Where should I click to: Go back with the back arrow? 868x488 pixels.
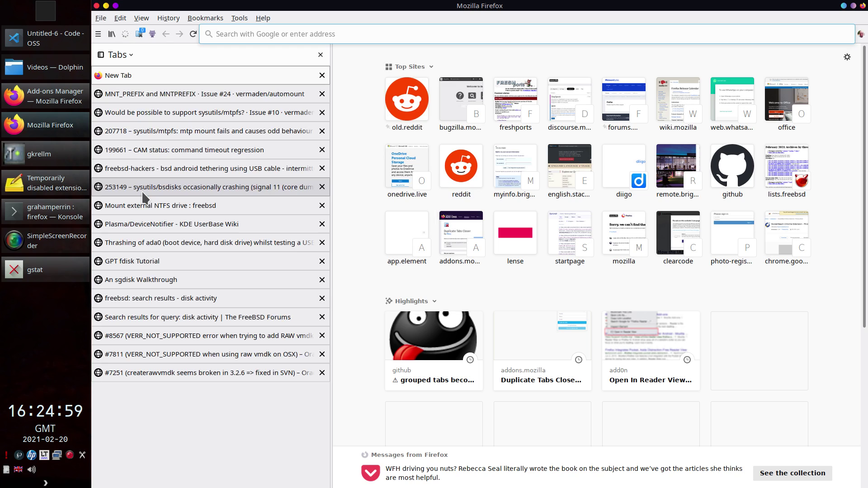click(x=166, y=34)
